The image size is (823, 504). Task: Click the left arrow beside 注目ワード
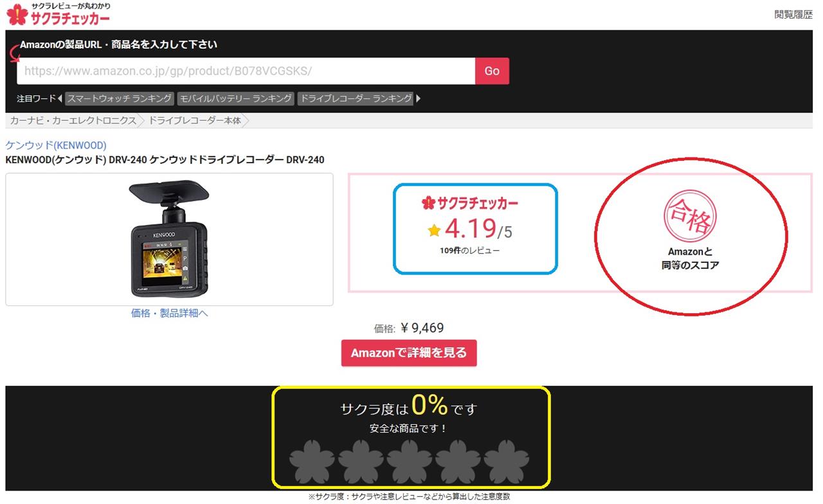click(60, 98)
